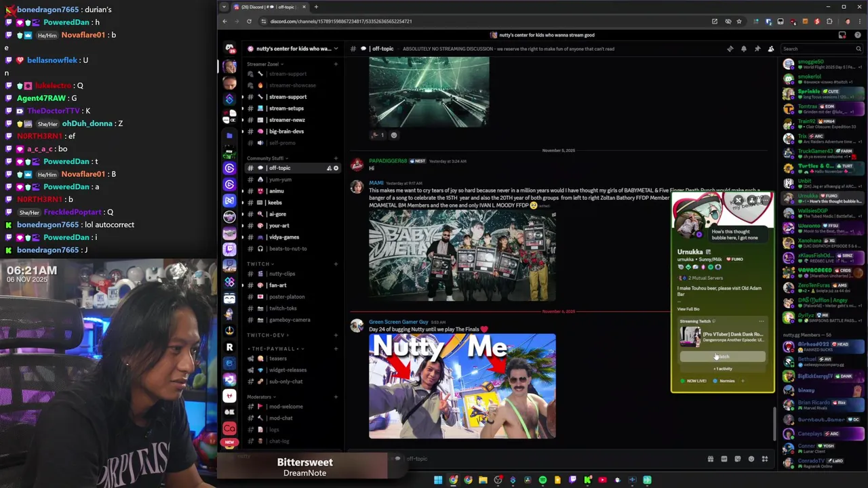Collapse the Community Stuff category

(267, 158)
